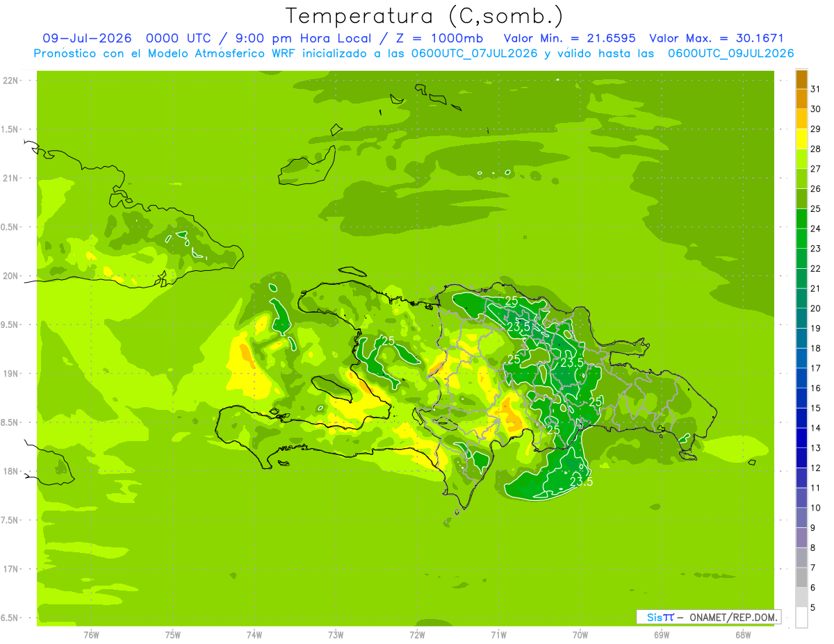Pick the green swatch between 24 and 25
834x644 pixels.
(x=801, y=219)
